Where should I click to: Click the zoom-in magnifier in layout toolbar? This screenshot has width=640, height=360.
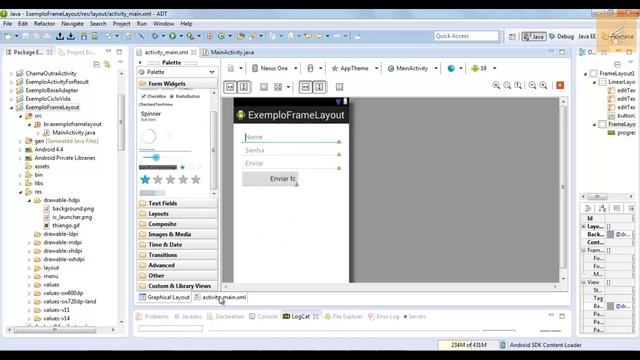point(543,85)
